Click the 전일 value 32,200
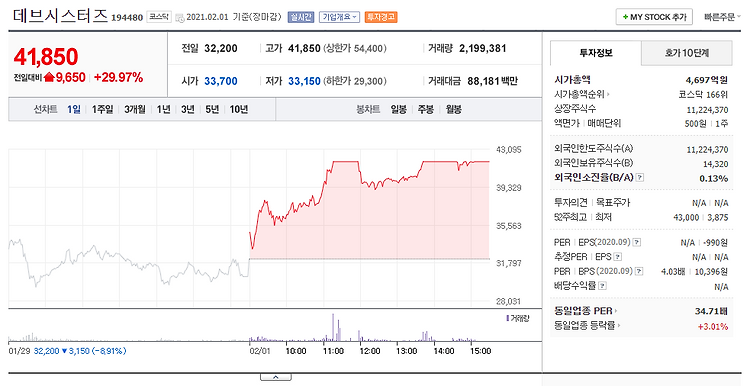750x386 pixels. [x=221, y=48]
